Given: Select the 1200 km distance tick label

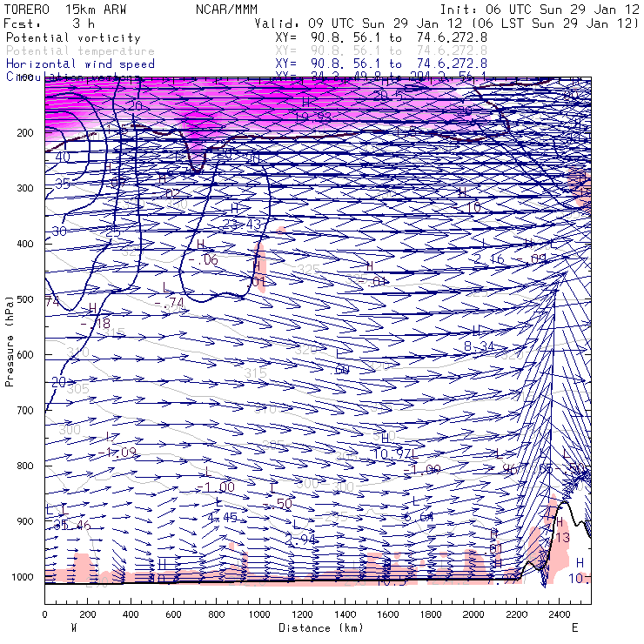Looking at the screenshot, I should [x=302, y=614].
